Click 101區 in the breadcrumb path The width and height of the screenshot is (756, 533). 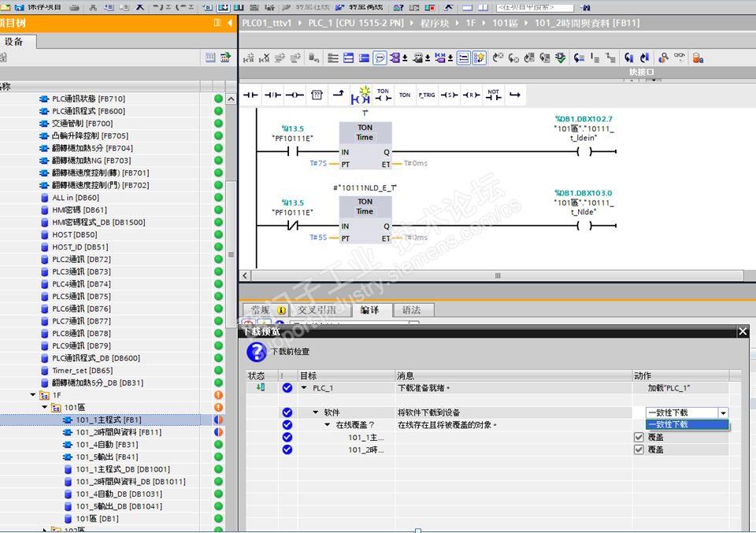(505, 23)
